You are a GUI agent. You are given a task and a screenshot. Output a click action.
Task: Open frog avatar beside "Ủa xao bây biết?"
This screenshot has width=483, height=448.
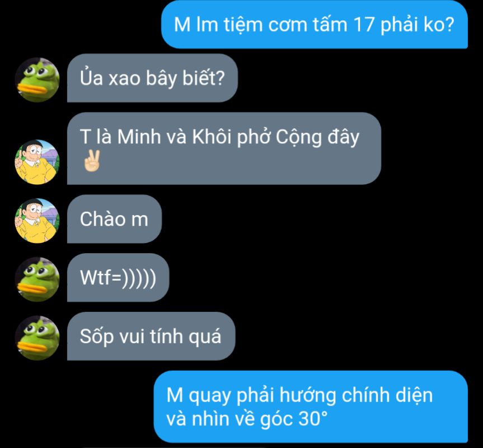tap(37, 80)
